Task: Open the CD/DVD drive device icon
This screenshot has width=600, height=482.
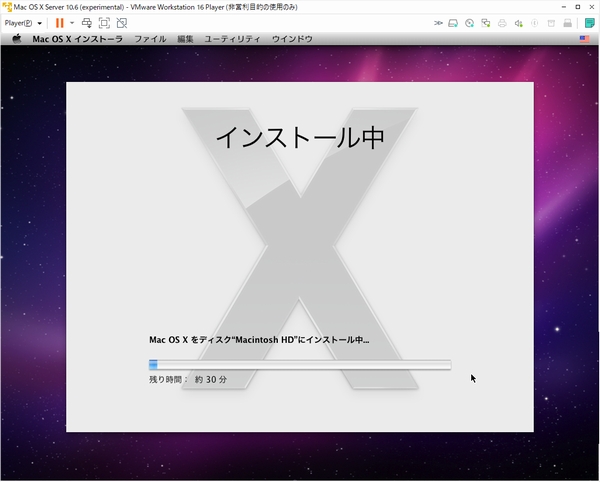Action: tap(470, 23)
